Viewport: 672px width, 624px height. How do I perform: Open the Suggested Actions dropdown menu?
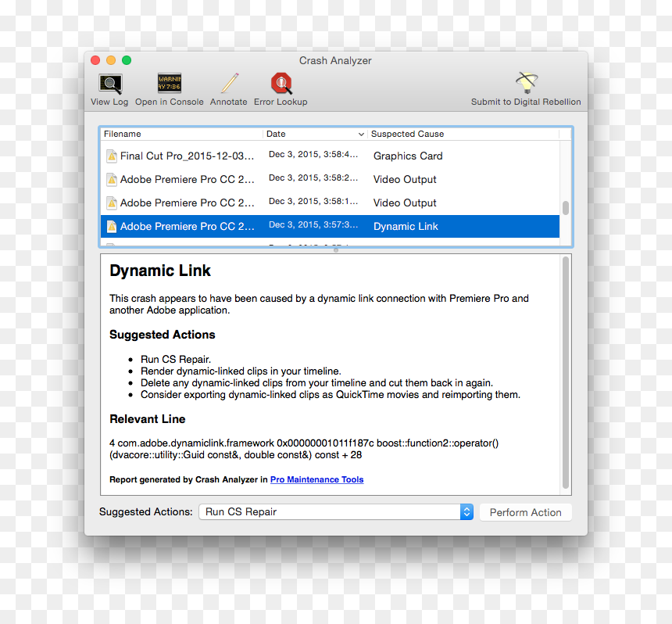click(336, 512)
